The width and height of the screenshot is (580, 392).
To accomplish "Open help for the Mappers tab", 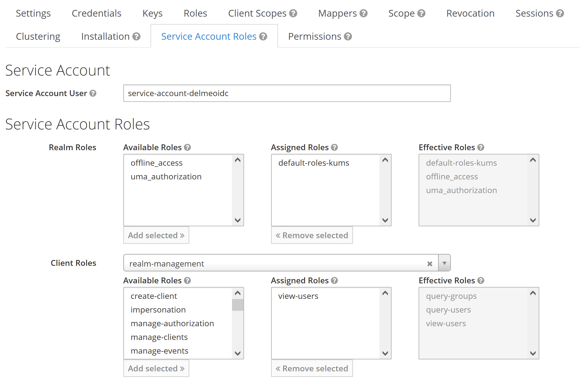I will point(363,13).
